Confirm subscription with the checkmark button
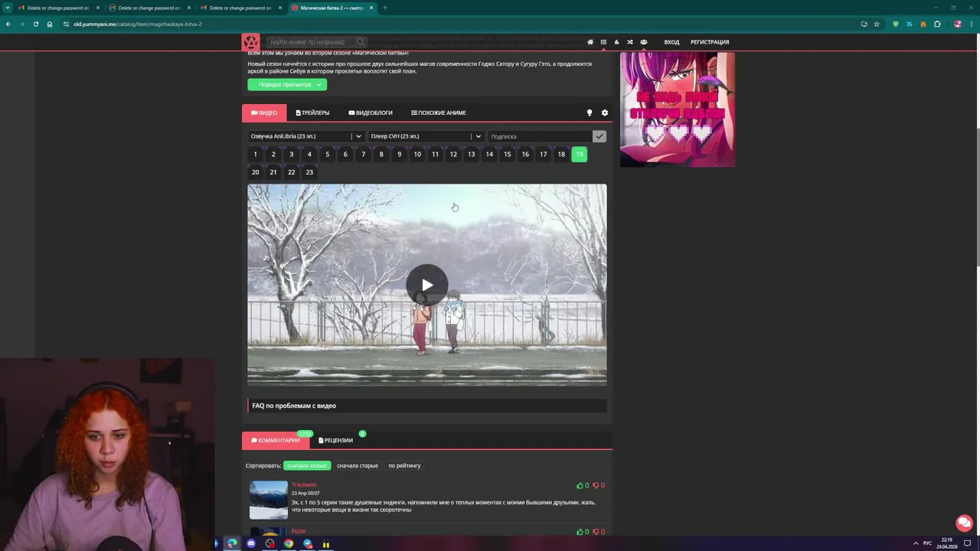 pos(599,136)
